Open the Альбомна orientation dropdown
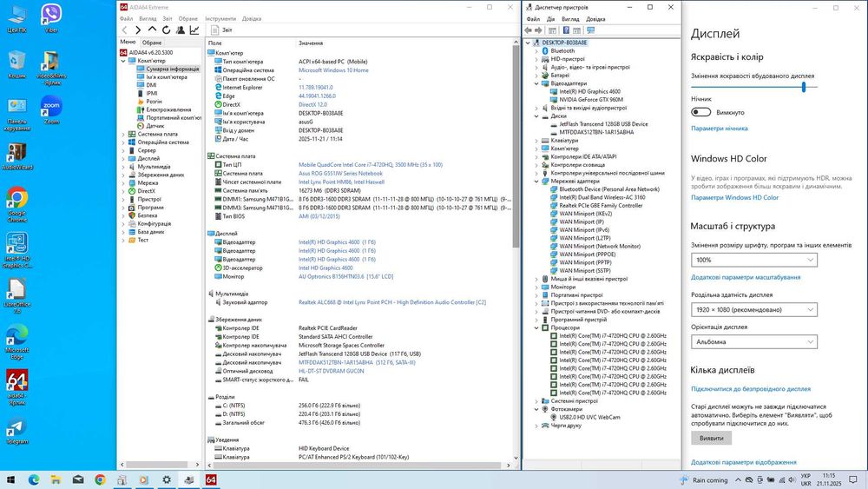Screen dimensions: 868x489 (754, 341)
